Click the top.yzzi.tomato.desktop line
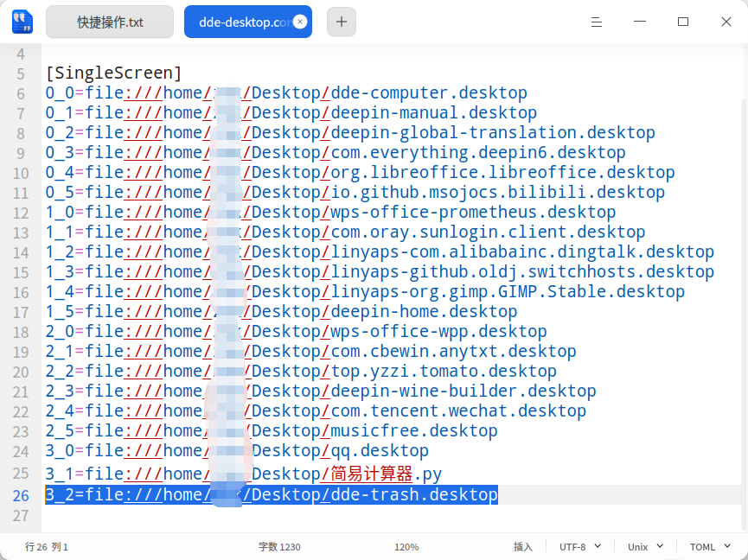This screenshot has height=560, width=748. click(x=301, y=372)
